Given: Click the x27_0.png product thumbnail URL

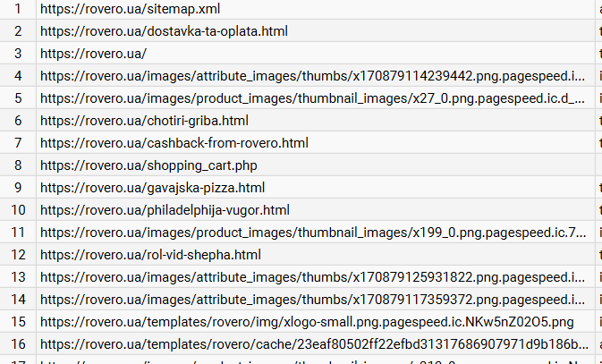Looking at the screenshot, I should coord(313,98).
